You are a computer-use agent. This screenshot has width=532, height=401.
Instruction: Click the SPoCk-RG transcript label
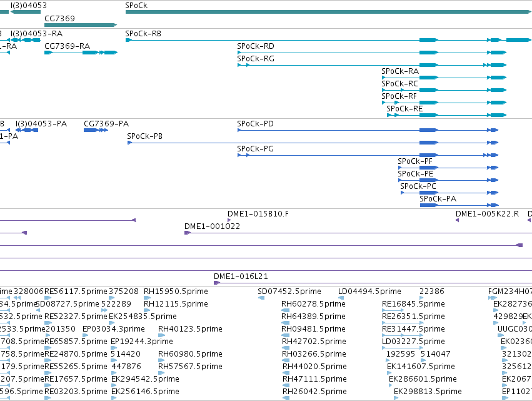click(256, 59)
